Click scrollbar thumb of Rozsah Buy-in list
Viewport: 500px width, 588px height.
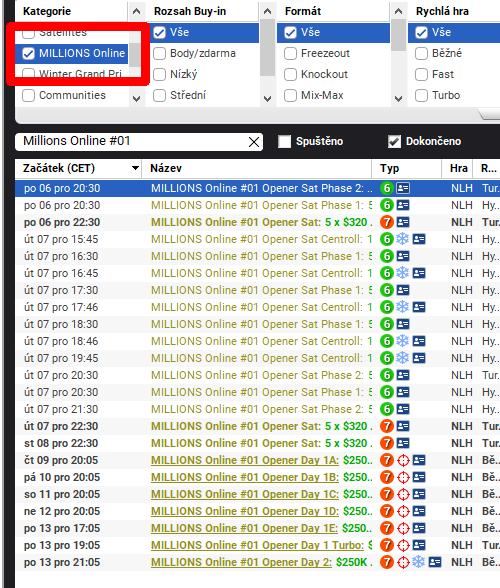pos(267,48)
